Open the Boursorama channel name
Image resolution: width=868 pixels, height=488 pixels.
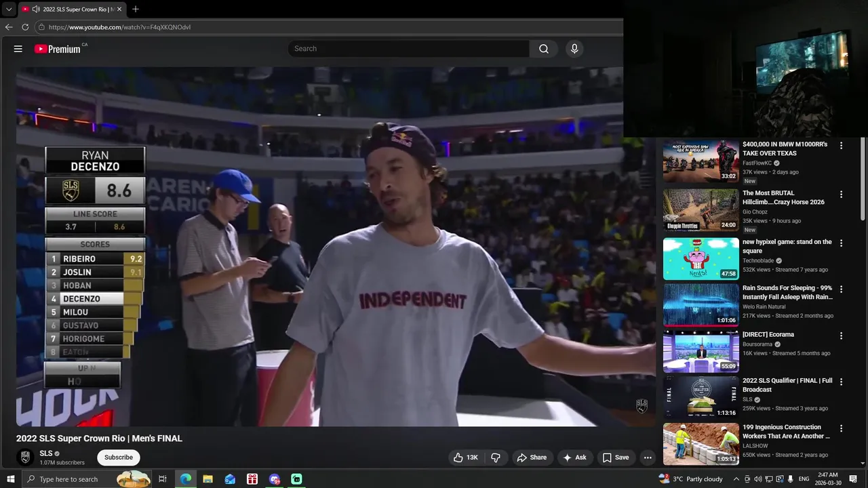point(757,344)
